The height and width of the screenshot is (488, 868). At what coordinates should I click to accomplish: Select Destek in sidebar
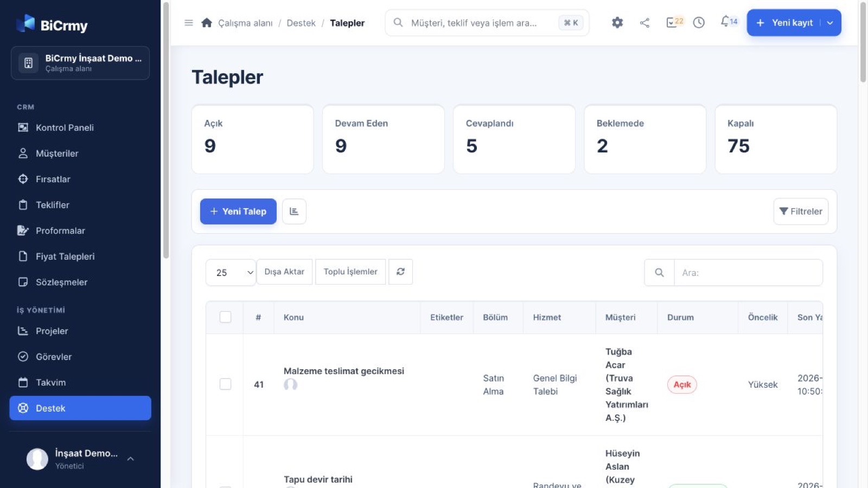tap(80, 408)
